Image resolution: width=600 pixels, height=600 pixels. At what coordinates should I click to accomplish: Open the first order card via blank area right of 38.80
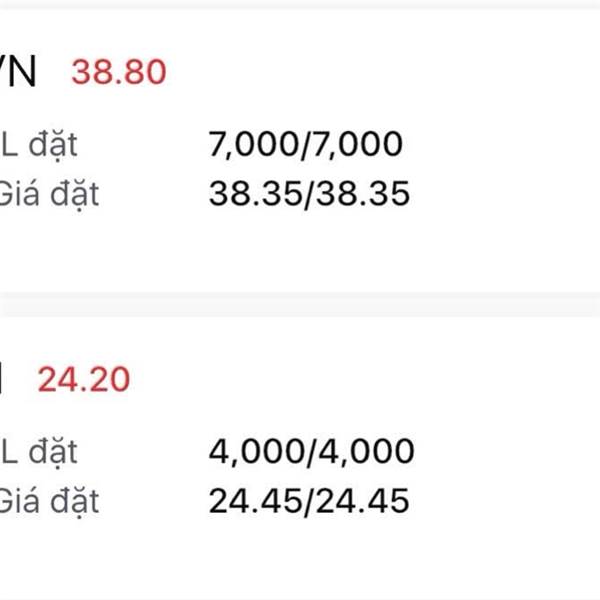pyautogui.click(x=383, y=72)
